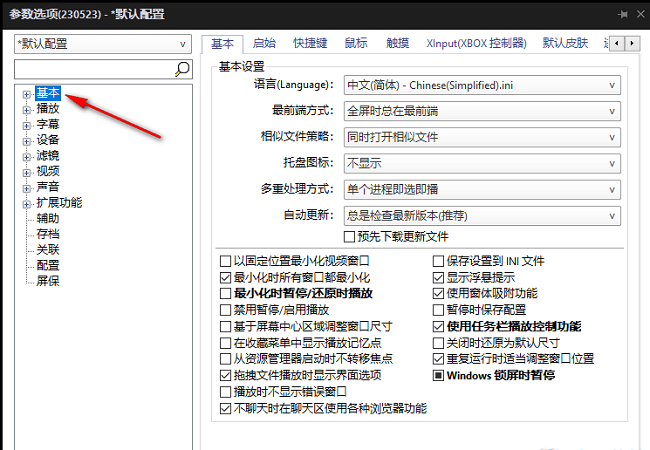Toggle Windows 锁屏时暂停 checkbox
The height and width of the screenshot is (450, 650).
tap(438, 375)
